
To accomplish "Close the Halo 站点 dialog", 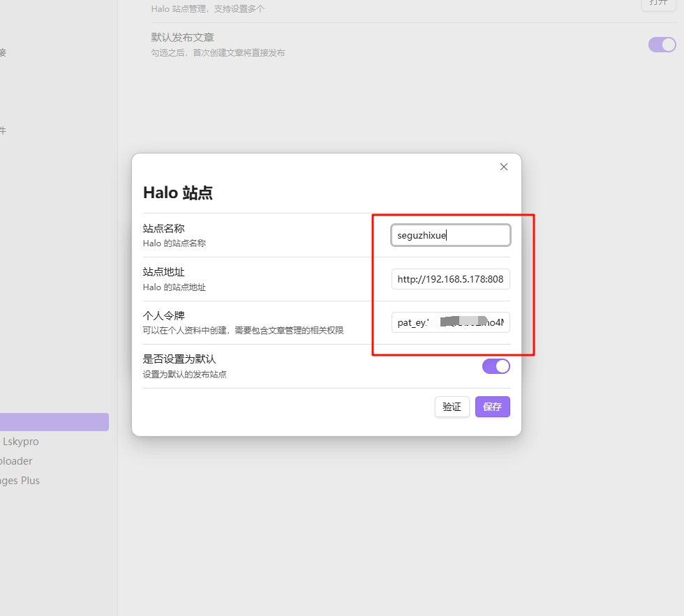I will [x=504, y=167].
